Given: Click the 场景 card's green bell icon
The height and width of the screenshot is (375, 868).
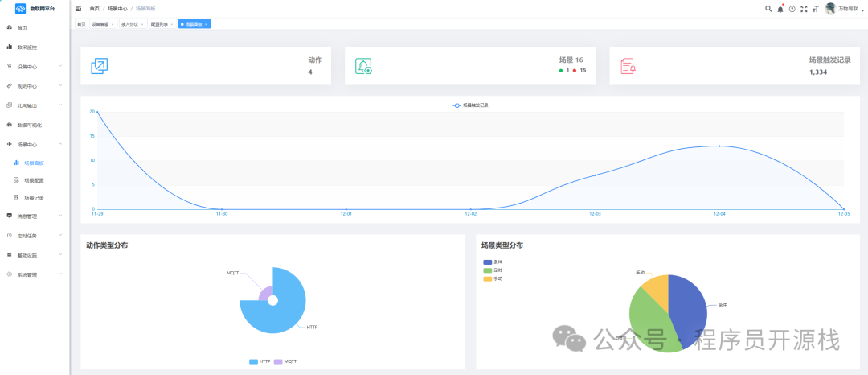Looking at the screenshot, I should point(364,66).
